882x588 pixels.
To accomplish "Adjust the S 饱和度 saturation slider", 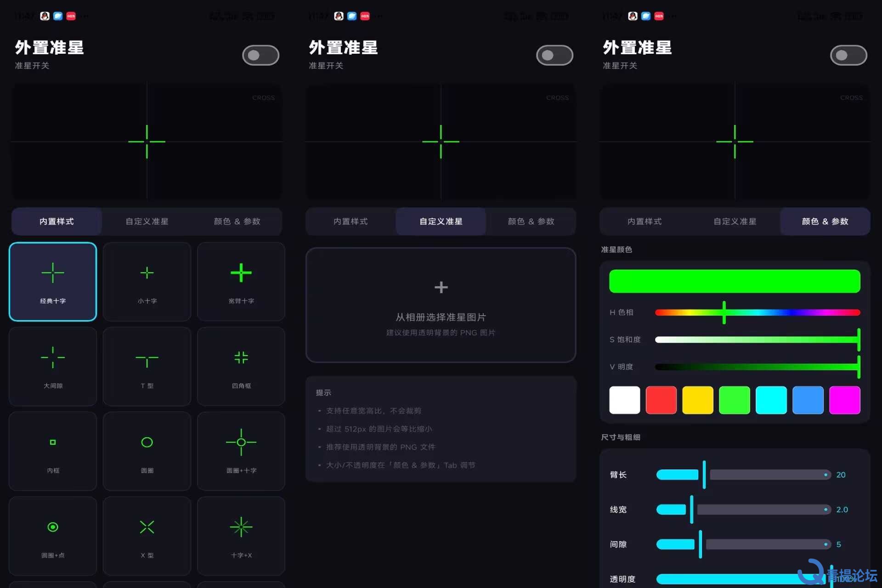I will (758, 339).
